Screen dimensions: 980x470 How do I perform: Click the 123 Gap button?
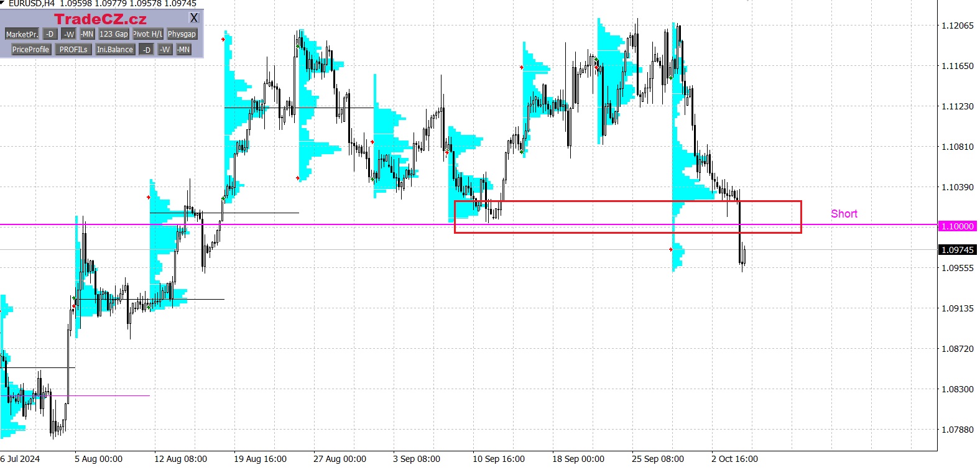click(114, 34)
